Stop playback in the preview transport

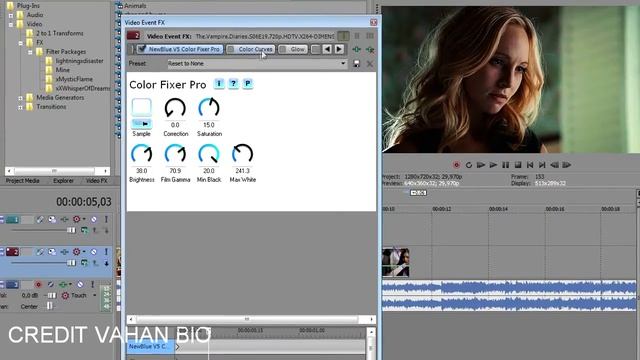click(x=518, y=165)
